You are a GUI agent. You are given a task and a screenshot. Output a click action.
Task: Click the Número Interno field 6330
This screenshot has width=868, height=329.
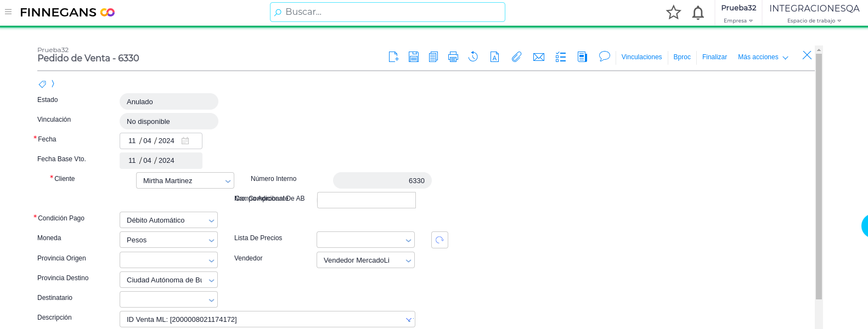pos(382,180)
